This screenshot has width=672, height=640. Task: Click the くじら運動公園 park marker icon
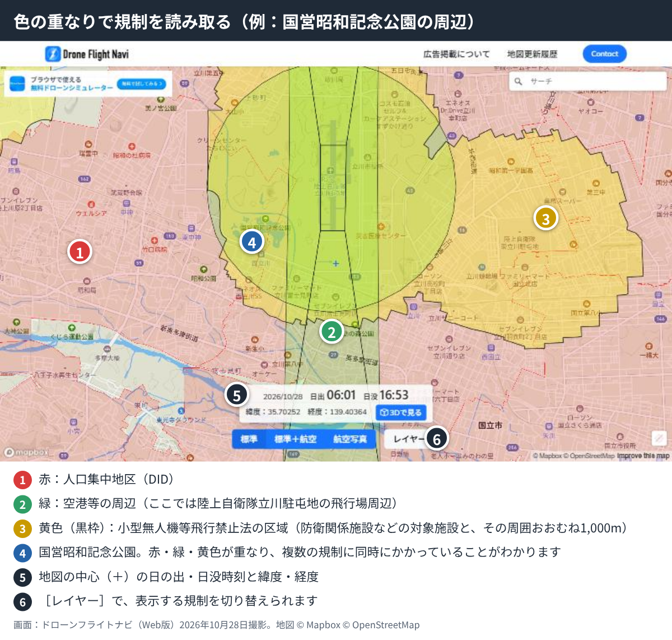pyautogui.click(x=72, y=328)
